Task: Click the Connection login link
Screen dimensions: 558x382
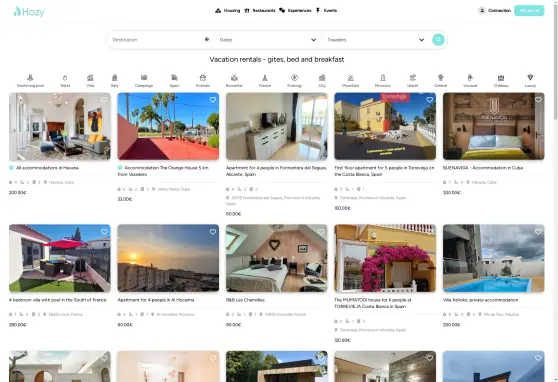Action: (x=499, y=10)
